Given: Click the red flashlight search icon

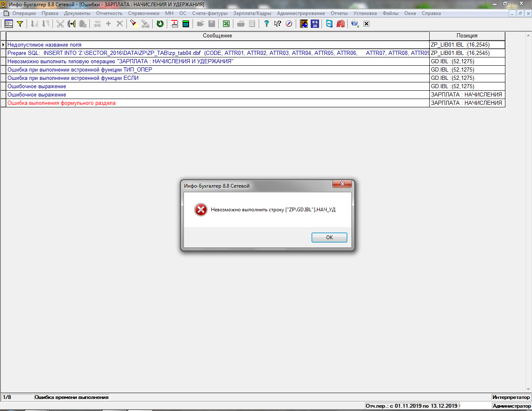Looking at the screenshot, I should pos(134,24).
